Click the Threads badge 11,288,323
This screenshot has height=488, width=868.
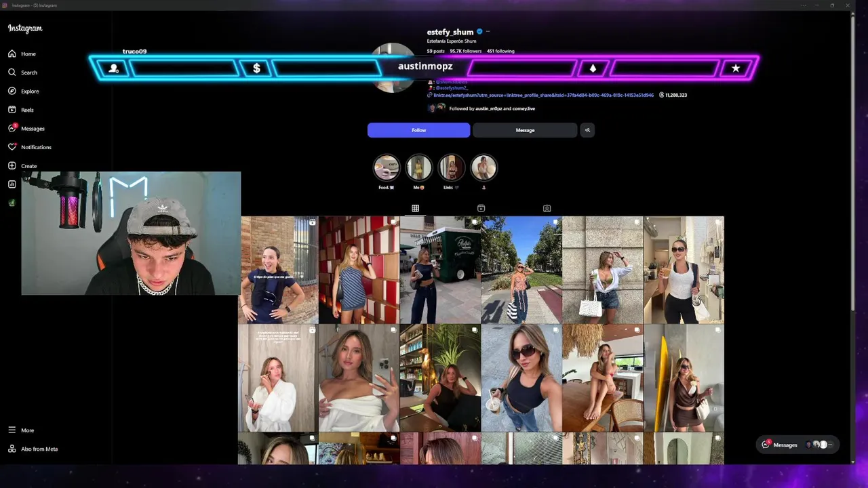pos(673,95)
